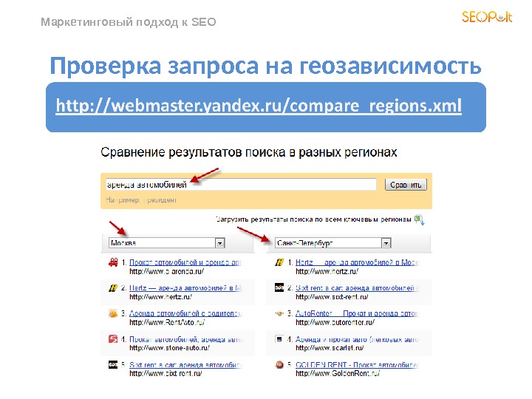Expand the Москва dropdown arrow

click(x=220, y=243)
